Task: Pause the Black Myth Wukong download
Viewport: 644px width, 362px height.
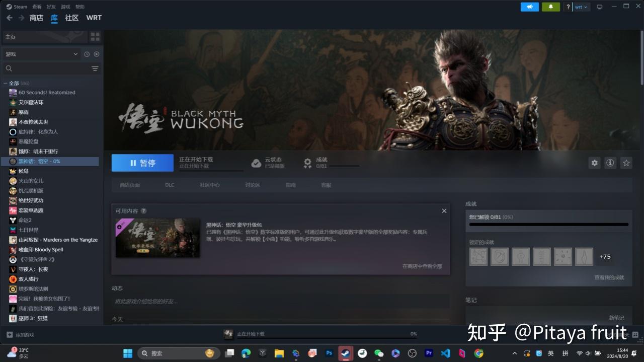Action: pyautogui.click(x=142, y=163)
